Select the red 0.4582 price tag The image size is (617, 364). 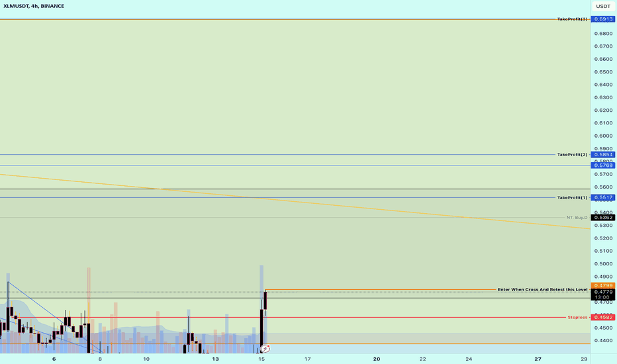pyautogui.click(x=603, y=317)
